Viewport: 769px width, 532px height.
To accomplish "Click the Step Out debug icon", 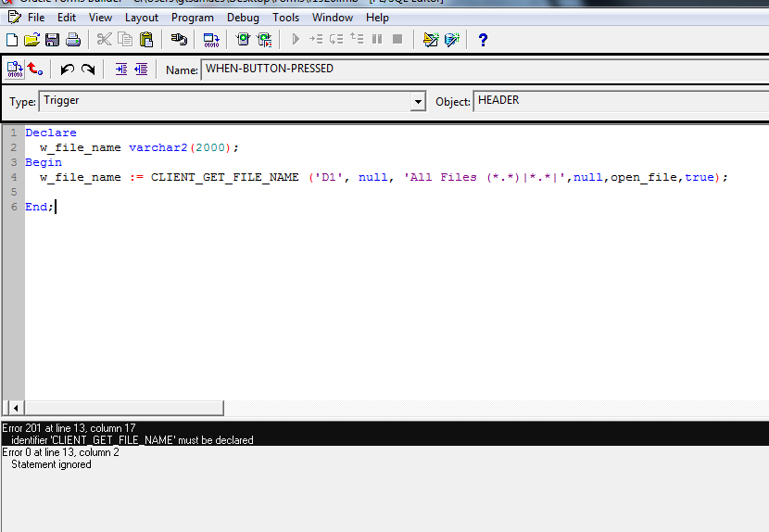I will [357, 38].
